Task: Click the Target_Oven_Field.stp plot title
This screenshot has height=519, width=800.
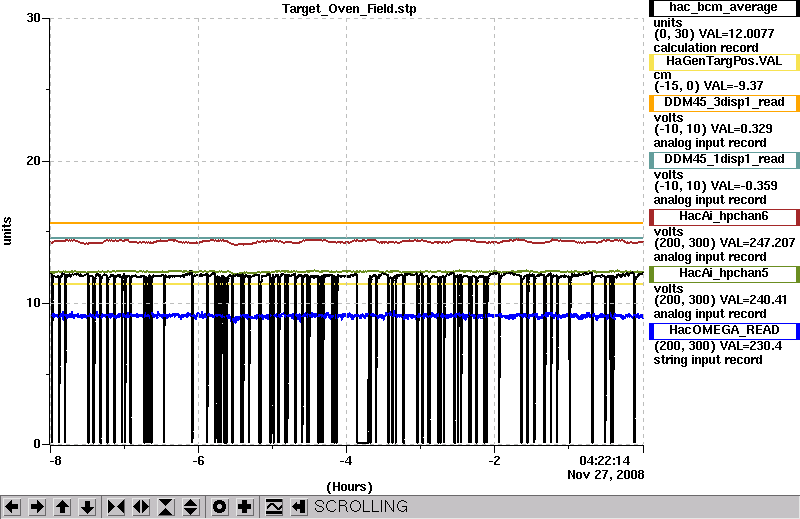Action: [x=349, y=9]
